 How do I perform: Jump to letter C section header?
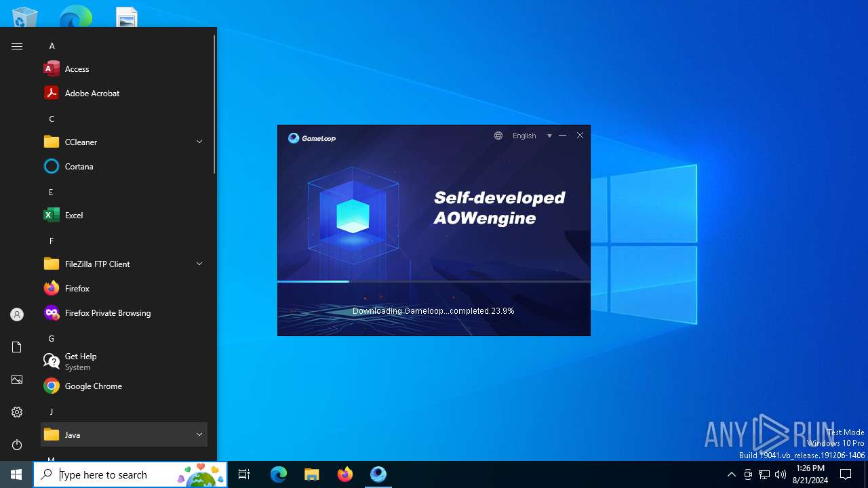coord(52,119)
